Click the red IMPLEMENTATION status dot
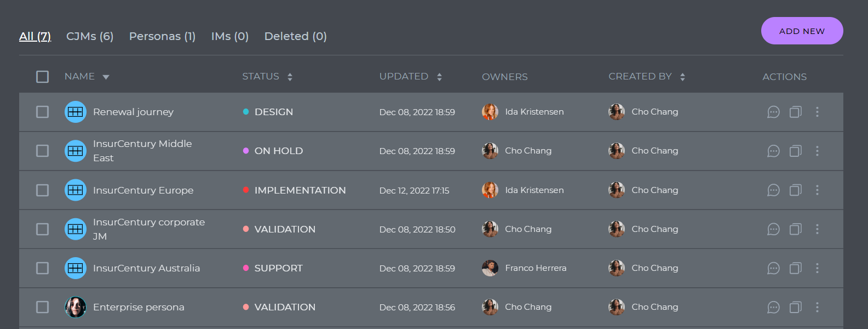The width and height of the screenshot is (868, 329). [246, 190]
